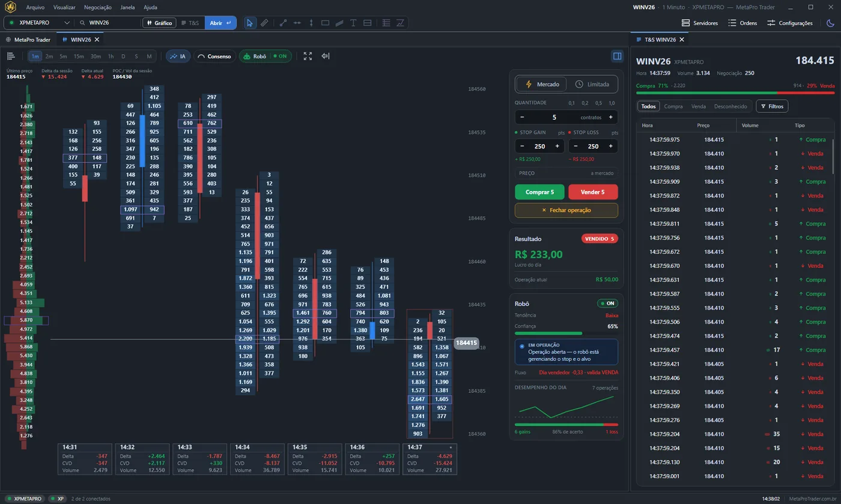The width and height of the screenshot is (841, 504).
Task: Close the WINV26 chart tab
Action: (x=97, y=40)
